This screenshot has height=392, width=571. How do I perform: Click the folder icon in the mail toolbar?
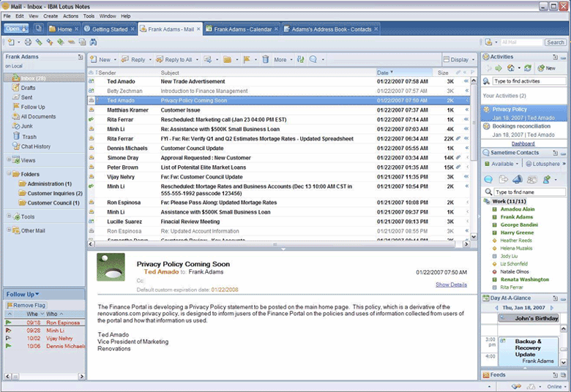pyautogui.click(x=228, y=59)
